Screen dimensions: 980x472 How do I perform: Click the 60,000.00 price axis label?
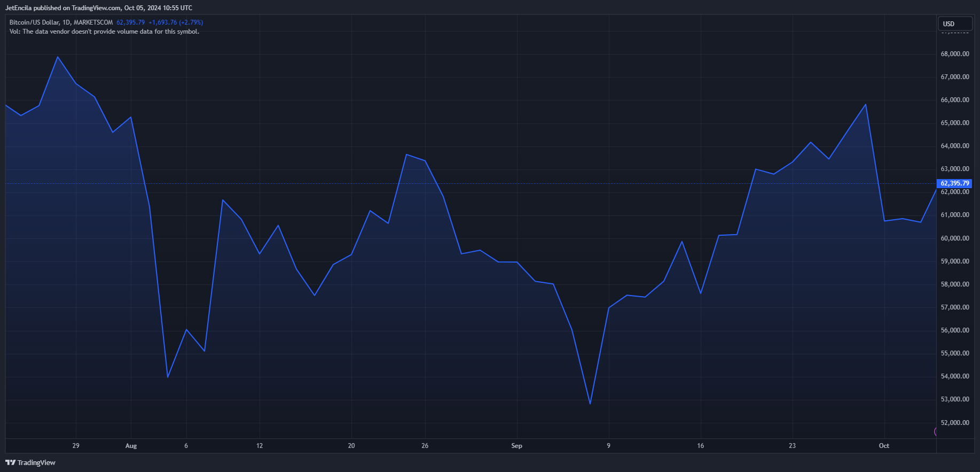[x=954, y=238]
